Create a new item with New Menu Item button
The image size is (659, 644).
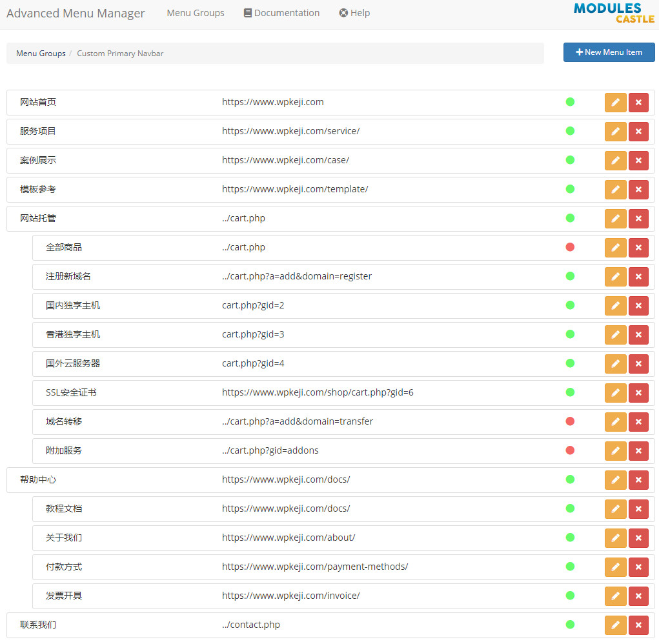coord(609,52)
